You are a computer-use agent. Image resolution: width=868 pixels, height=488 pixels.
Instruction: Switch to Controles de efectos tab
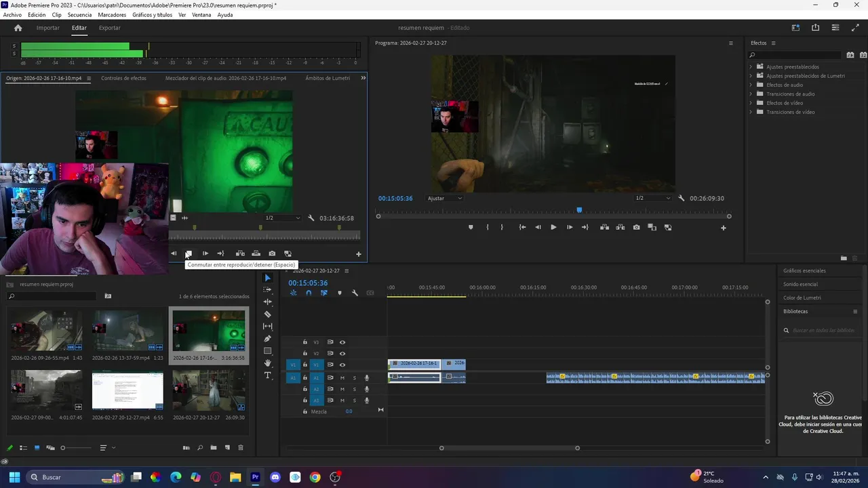tap(123, 78)
